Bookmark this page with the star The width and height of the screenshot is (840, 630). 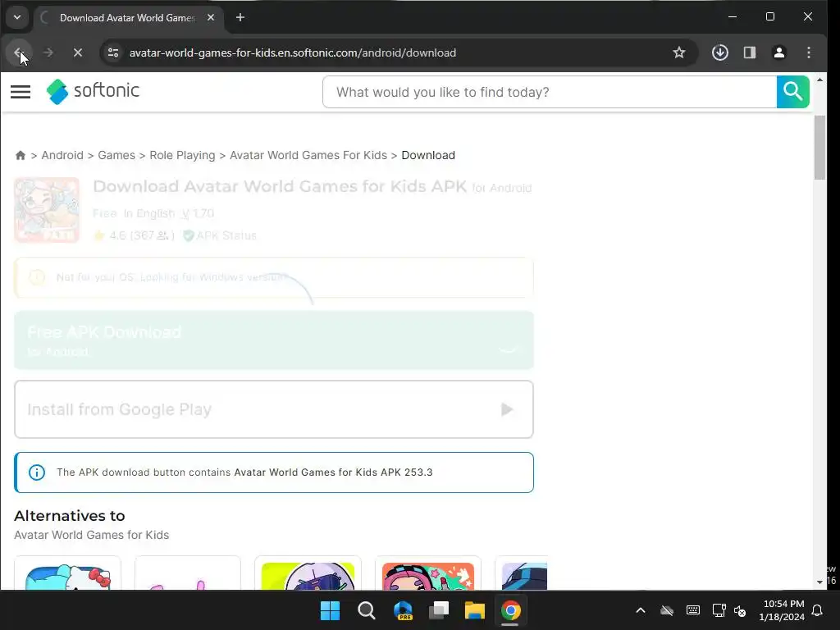coord(678,52)
